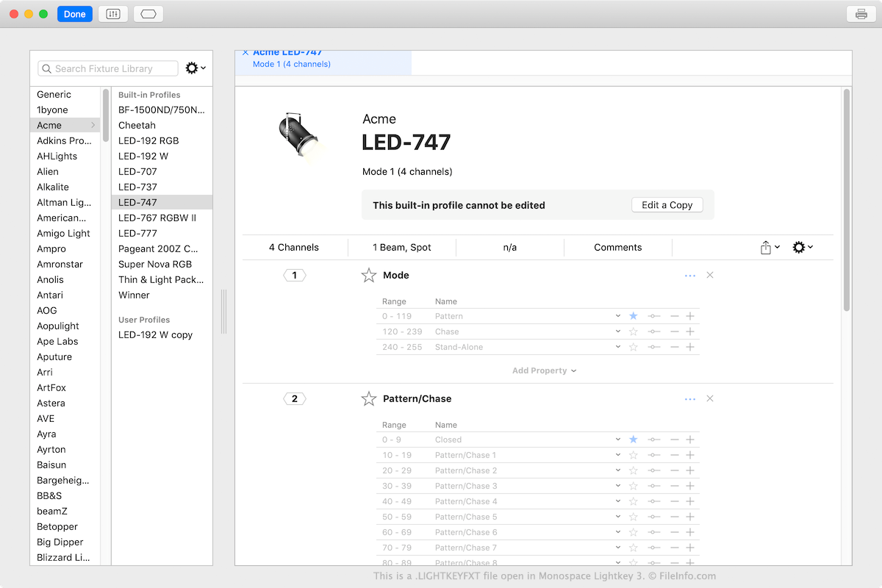882x588 pixels.
Task: Open name dropdown for Stand-Alone range
Action: [x=618, y=347]
